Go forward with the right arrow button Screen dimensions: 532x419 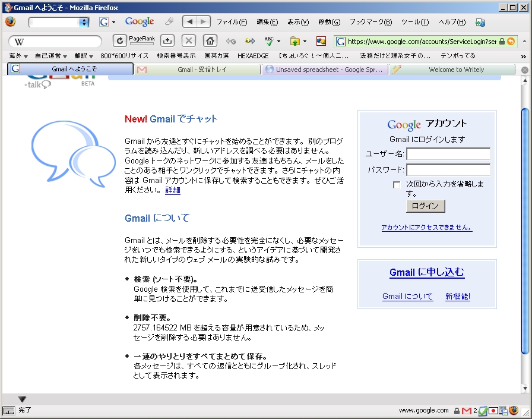tap(203, 22)
